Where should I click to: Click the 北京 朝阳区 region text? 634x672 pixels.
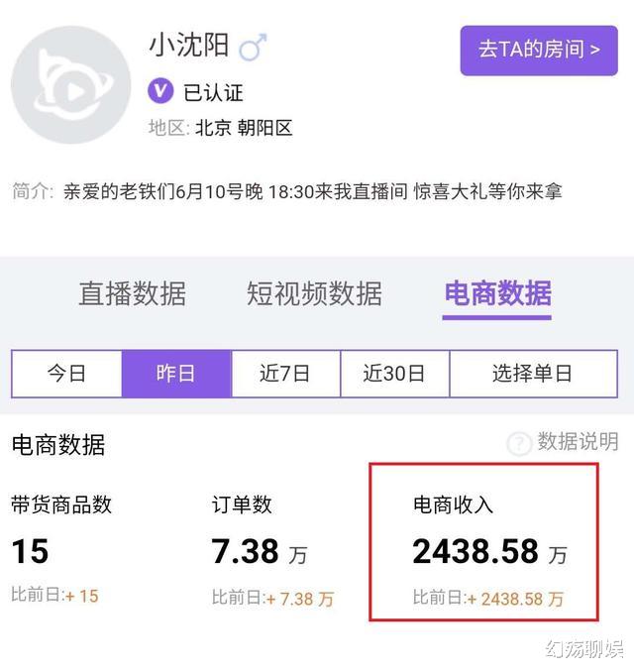point(244,128)
